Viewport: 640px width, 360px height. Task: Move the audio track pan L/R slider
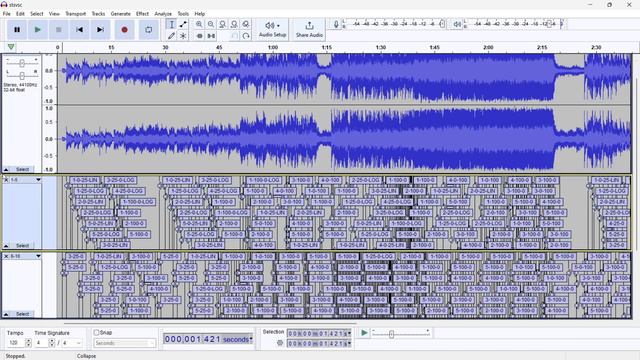point(22,75)
